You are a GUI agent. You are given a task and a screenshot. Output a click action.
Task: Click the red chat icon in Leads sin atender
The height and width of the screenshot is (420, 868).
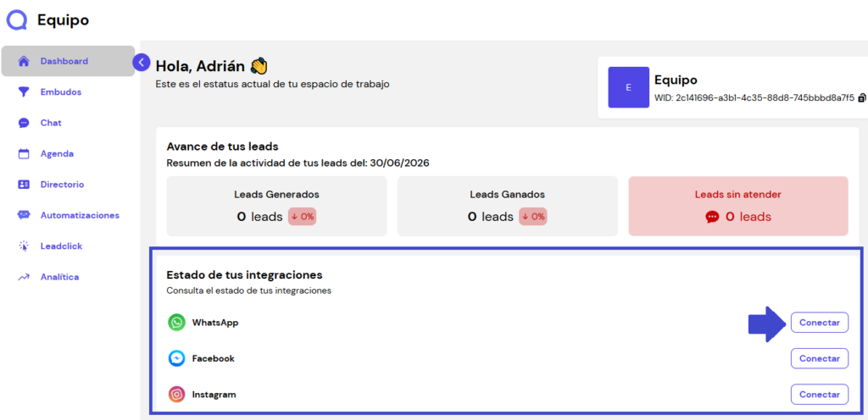[x=712, y=217]
